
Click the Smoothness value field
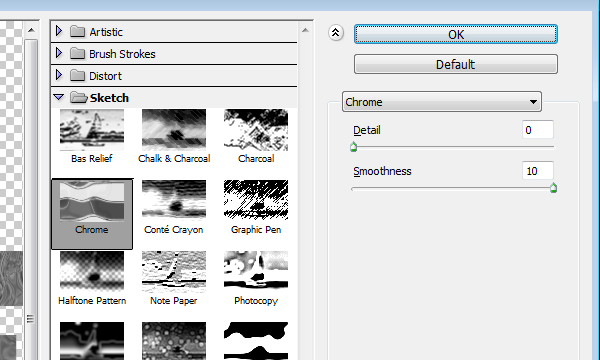click(x=538, y=171)
